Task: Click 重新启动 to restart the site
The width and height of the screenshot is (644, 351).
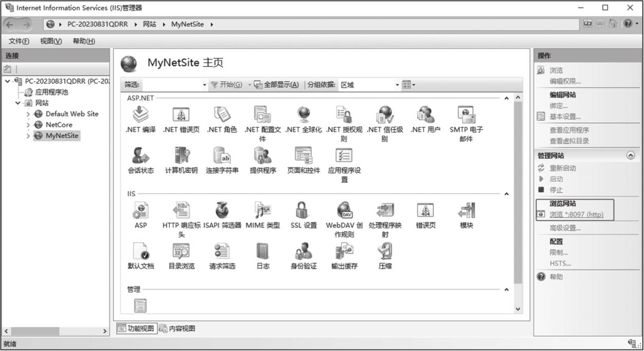Action: tap(563, 168)
